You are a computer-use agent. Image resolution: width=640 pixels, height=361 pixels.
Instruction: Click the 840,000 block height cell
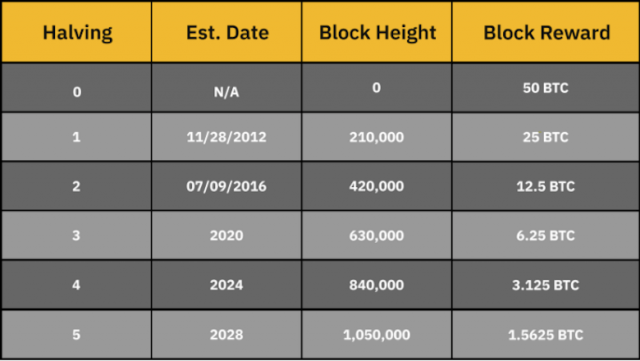377,285
